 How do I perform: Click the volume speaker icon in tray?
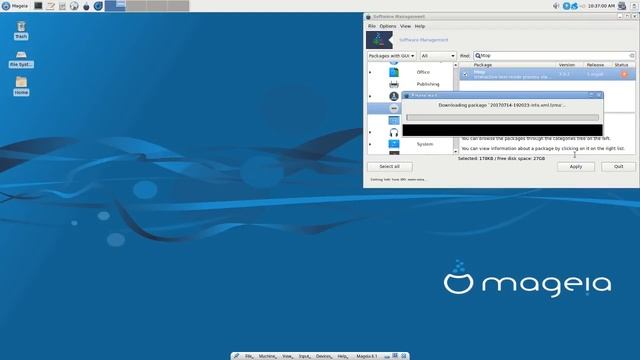pyautogui.click(x=556, y=6)
